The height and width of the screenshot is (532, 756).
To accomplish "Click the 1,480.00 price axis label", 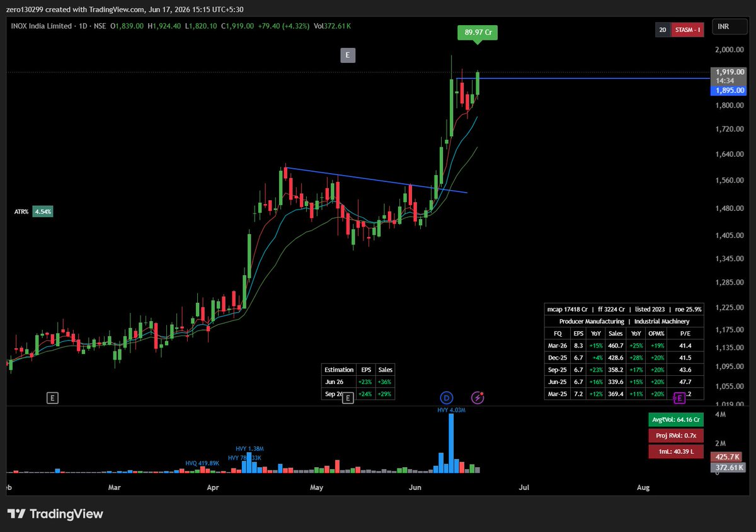I will point(731,208).
